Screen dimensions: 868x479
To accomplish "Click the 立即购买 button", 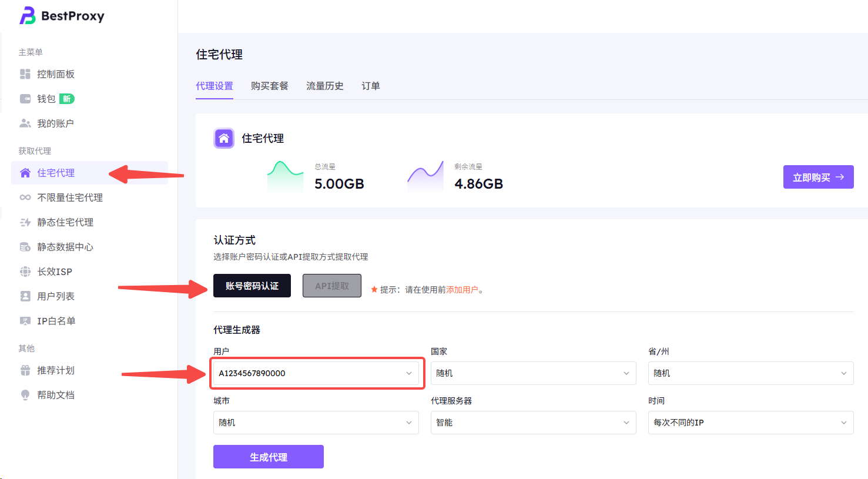I will (x=818, y=177).
